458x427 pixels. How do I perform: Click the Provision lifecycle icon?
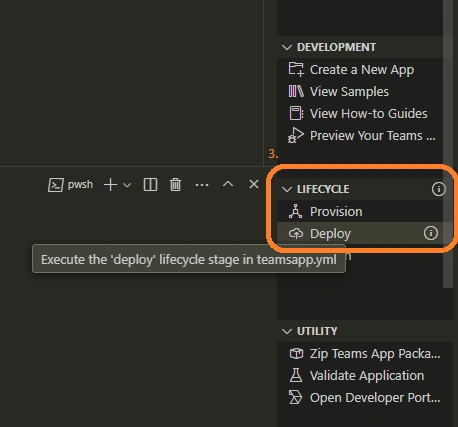point(296,211)
